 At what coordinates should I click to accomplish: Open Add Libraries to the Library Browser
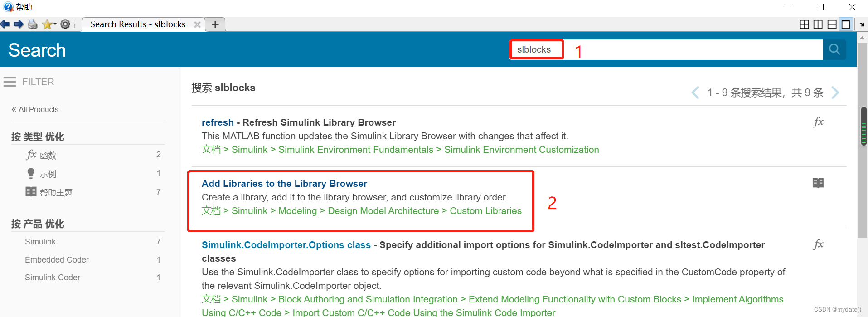(284, 184)
